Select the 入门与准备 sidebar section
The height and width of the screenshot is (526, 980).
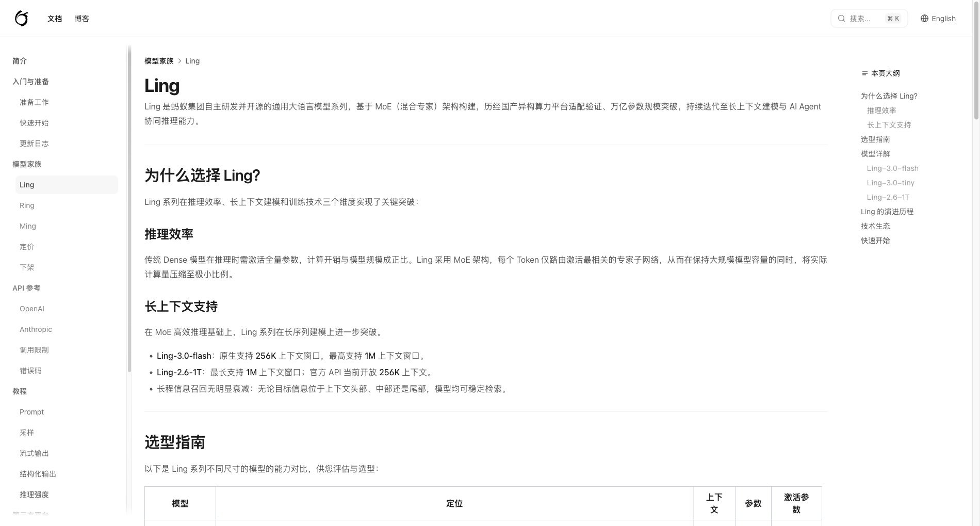point(30,82)
